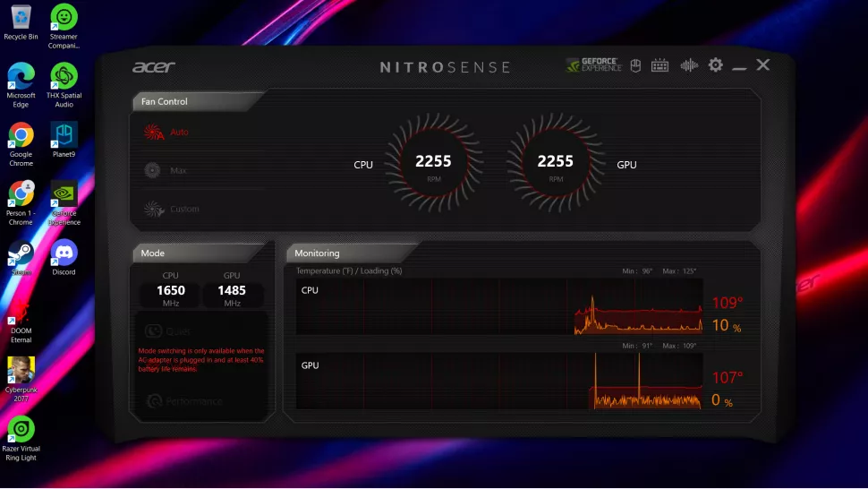This screenshot has width=868, height=489.
Task: Click the CPU temperature graph
Action: click(x=499, y=307)
